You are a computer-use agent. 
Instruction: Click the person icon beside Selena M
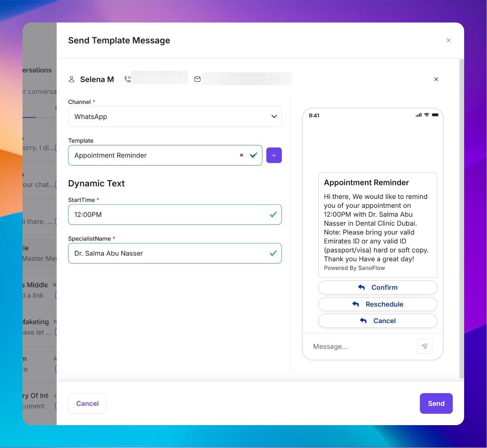point(71,79)
